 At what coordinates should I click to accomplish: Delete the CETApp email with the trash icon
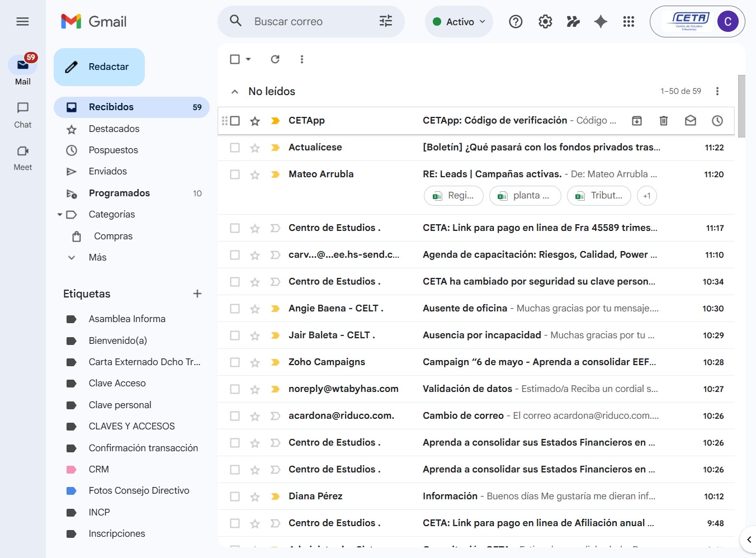tap(664, 121)
